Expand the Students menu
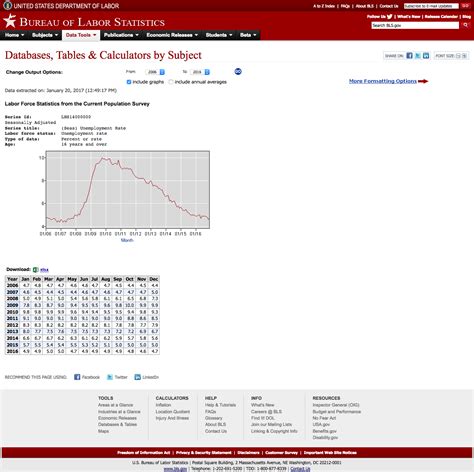This screenshot has width=474, height=472. coord(219,35)
